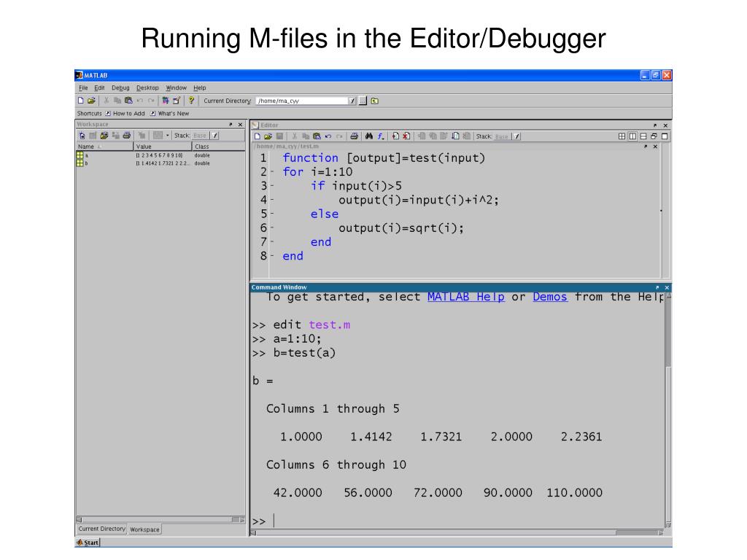The width and height of the screenshot is (747, 560).
Task: Click the MATLAB Help link
Action: coord(466,297)
